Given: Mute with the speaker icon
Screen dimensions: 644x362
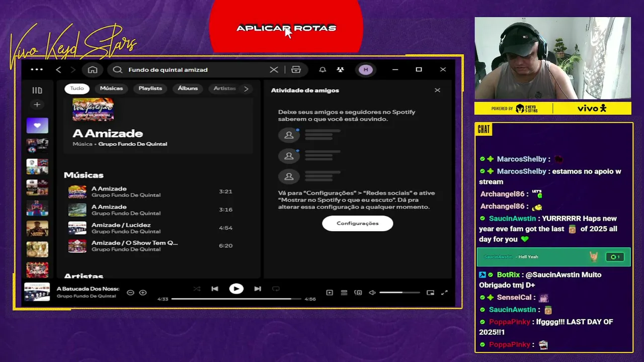Looking at the screenshot, I should (x=372, y=293).
